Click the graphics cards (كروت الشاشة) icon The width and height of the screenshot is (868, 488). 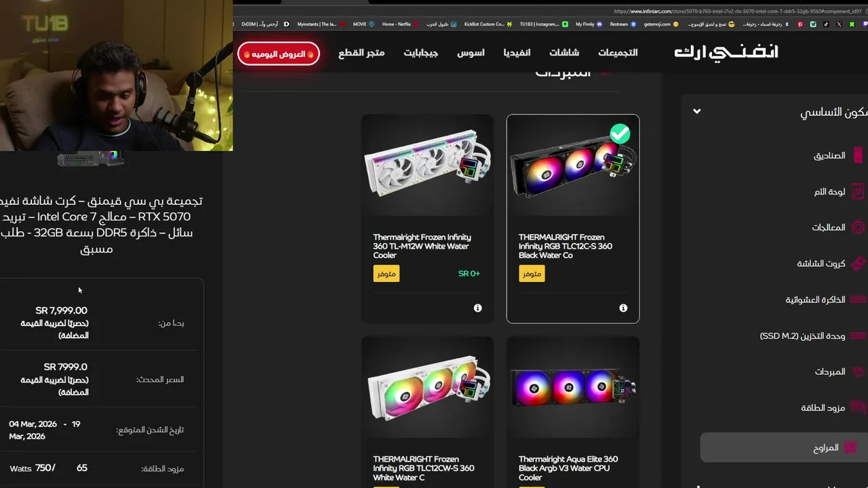858,263
